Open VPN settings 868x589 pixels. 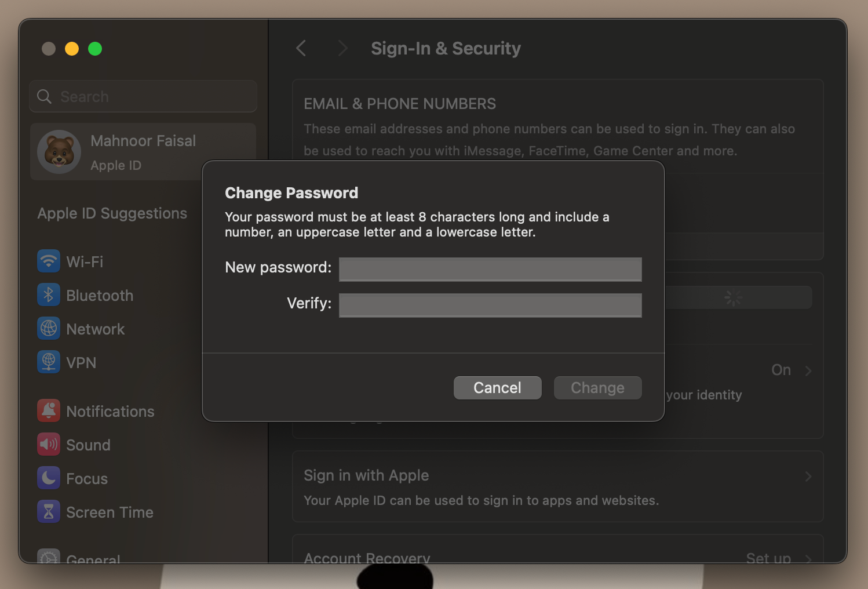click(49, 362)
